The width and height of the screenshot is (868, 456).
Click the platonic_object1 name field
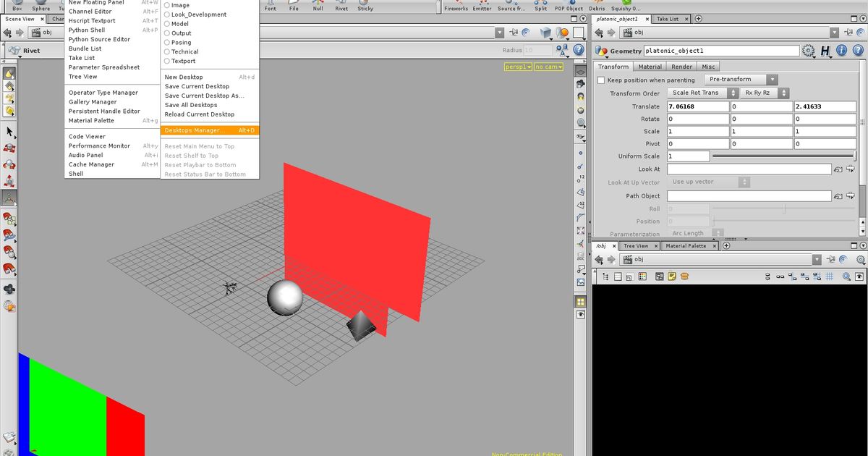click(721, 51)
